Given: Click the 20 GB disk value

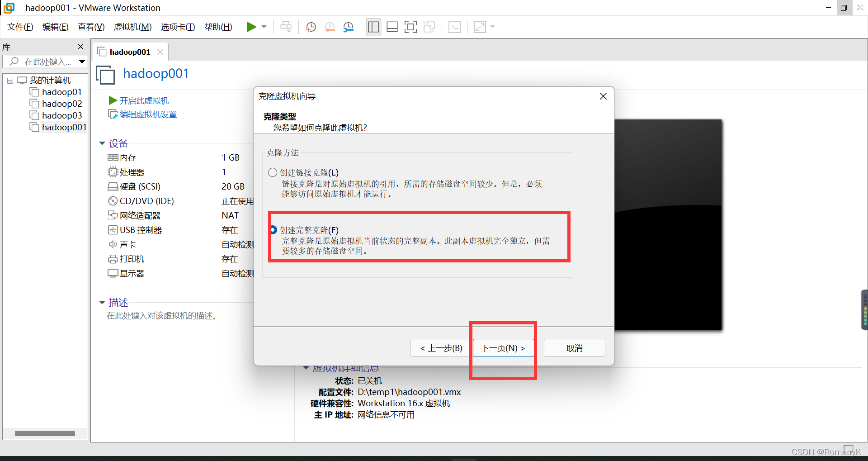Looking at the screenshot, I should (x=233, y=186).
